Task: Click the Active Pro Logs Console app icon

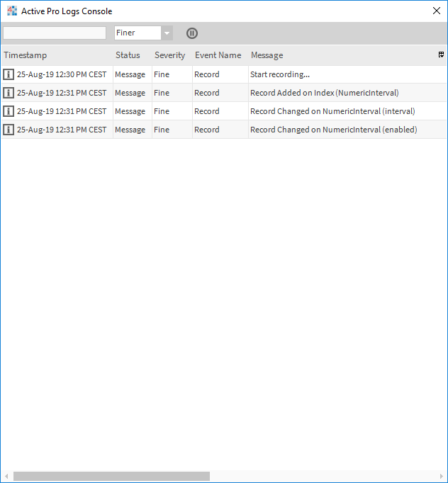Action: [x=12, y=11]
